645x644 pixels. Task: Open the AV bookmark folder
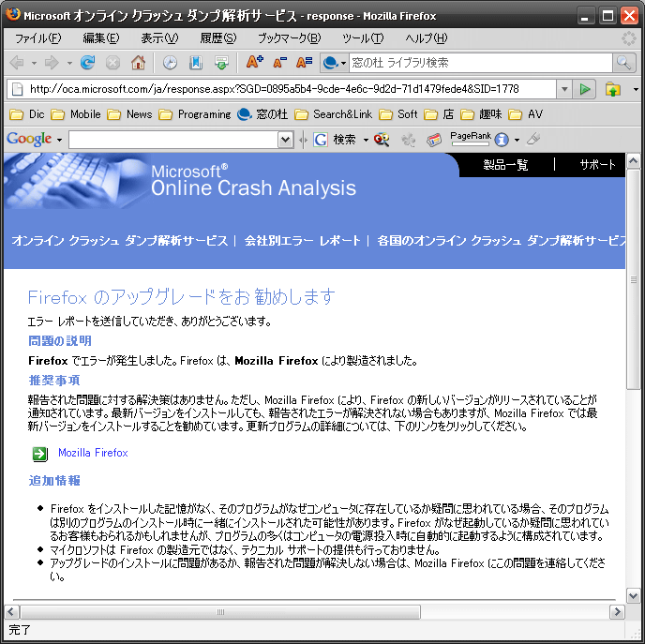[x=525, y=114]
